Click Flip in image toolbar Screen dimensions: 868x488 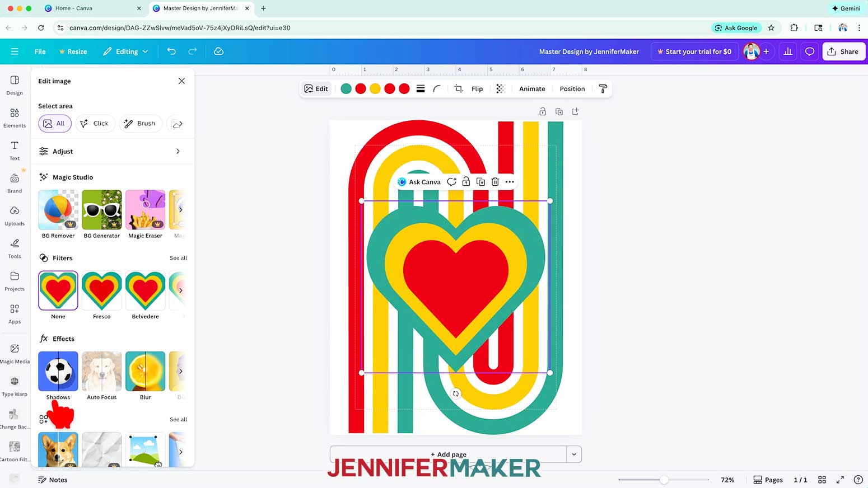click(477, 89)
